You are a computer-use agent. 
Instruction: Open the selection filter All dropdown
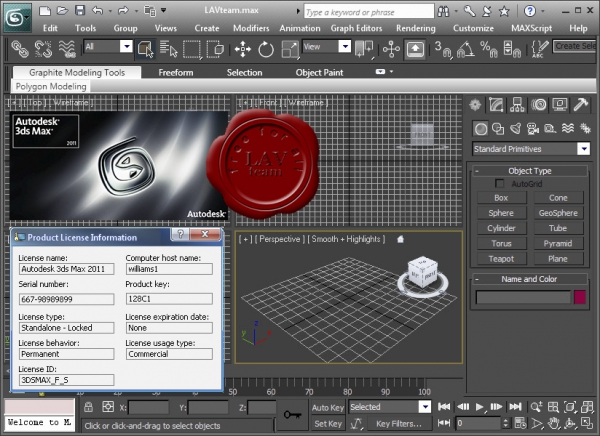point(108,47)
